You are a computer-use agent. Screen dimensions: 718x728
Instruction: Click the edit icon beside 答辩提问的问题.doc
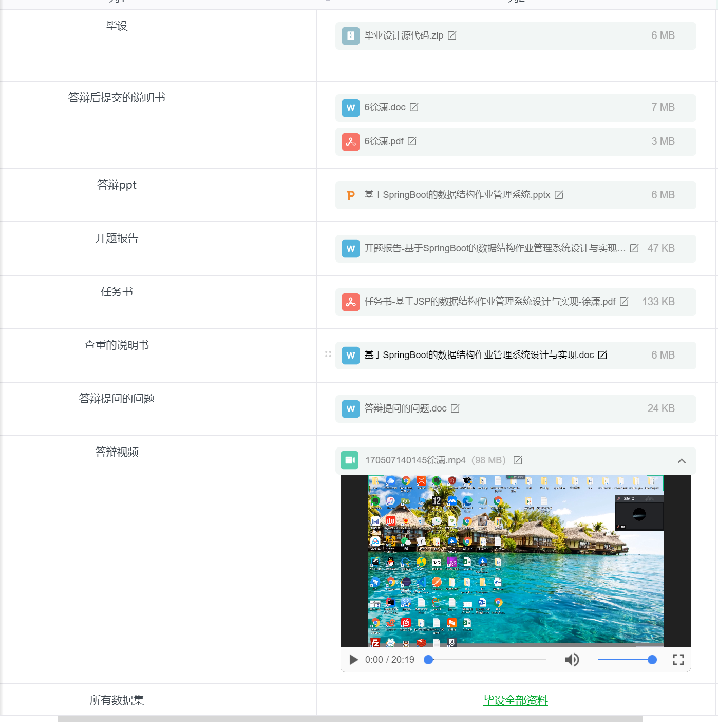coord(455,408)
